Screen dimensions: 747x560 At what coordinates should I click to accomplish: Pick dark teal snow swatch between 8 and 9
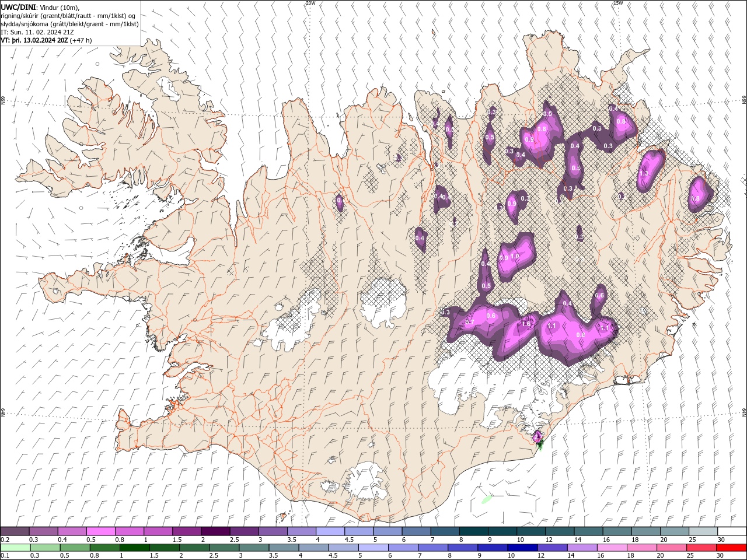coord(474,531)
